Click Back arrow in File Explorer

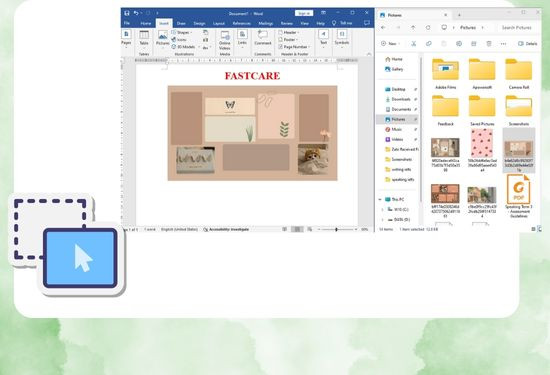tap(383, 27)
